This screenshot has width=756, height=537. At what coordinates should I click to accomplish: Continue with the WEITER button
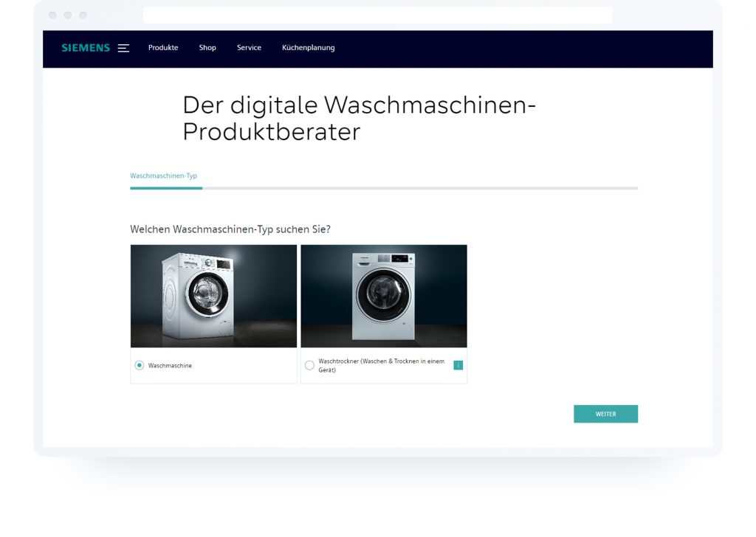605,415
